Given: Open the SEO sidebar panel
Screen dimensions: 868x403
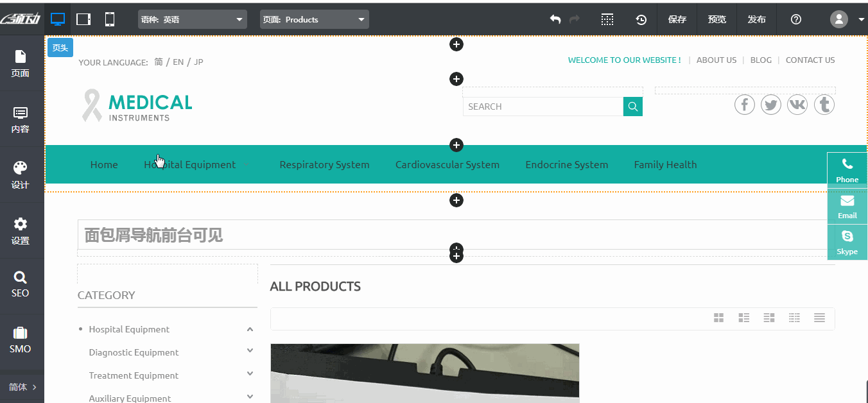Looking at the screenshot, I should 21,284.
